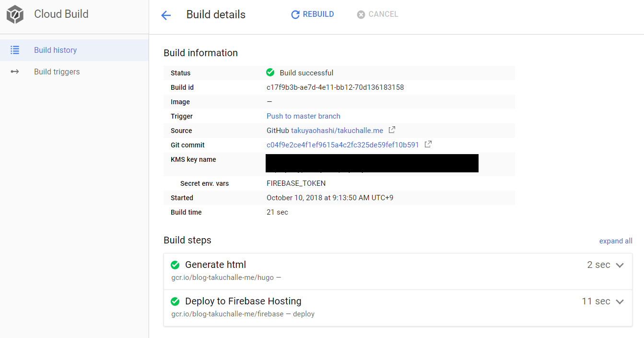Click the Build id value c17f9b3b
Viewport: 644px width, 338px height.
pyautogui.click(x=335, y=87)
